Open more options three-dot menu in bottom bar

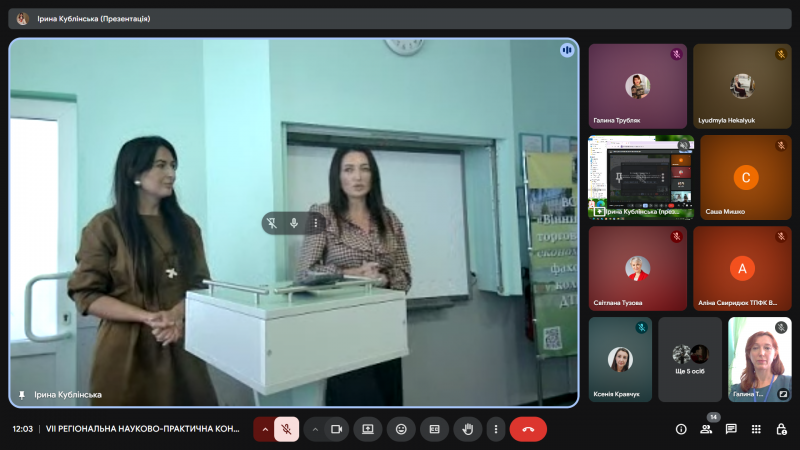[497, 429]
